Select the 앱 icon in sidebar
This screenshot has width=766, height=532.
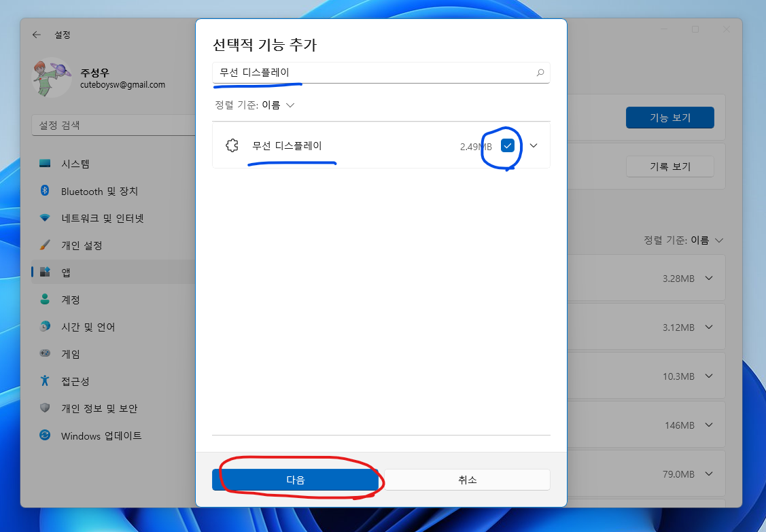45,272
